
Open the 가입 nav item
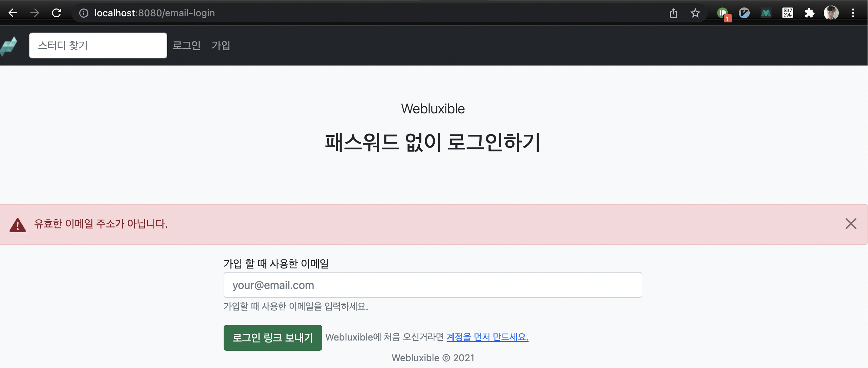pyautogui.click(x=221, y=45)
